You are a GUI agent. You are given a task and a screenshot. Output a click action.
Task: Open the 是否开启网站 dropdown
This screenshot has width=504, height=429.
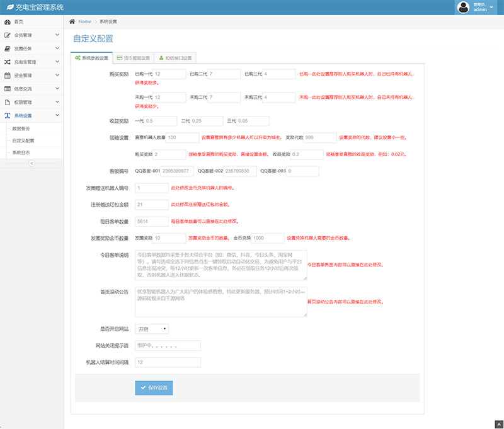tap(151, 329)
